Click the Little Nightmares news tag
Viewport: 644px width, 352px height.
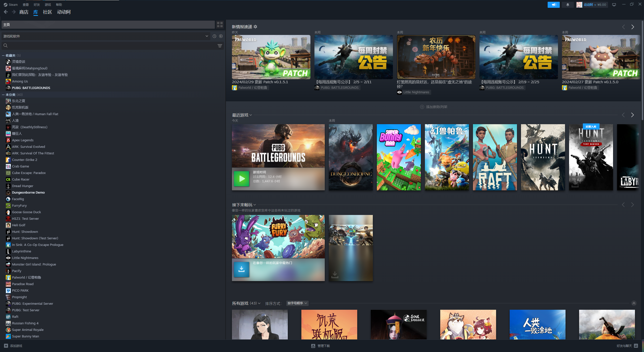coord(414,92)
